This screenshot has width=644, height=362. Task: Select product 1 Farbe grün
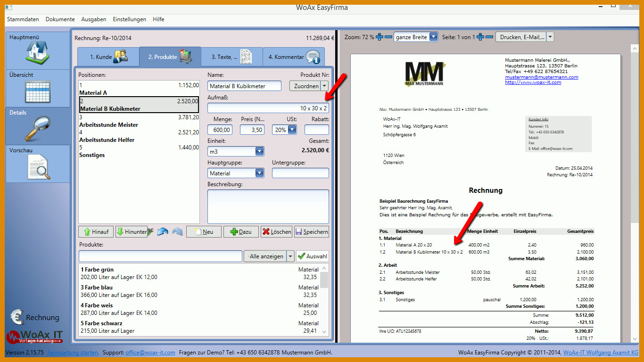pyautogui.click(x=199, y=273)
